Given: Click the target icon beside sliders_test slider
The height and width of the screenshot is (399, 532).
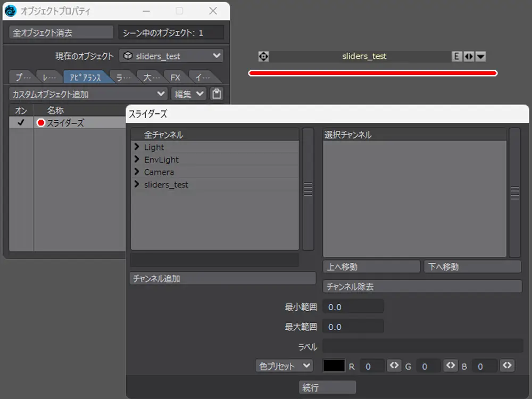Looking at the screenshot, I should pos(263,56).
